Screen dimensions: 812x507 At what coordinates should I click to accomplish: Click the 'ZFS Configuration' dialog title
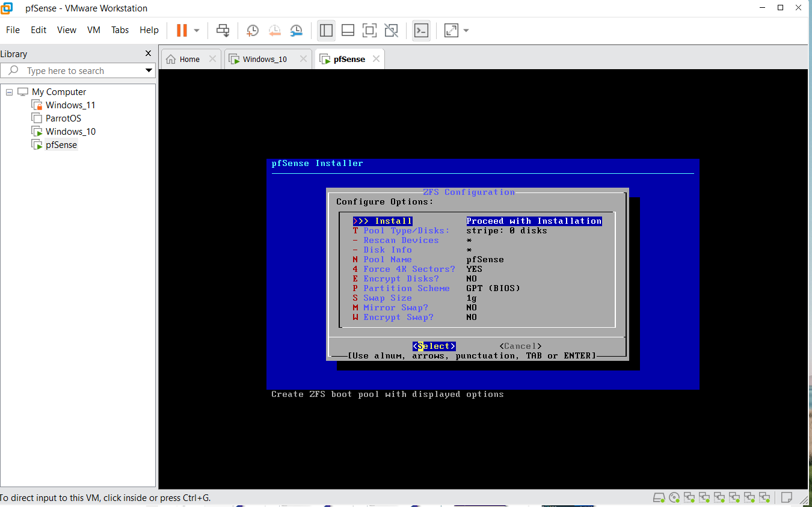click(x=469, y=192)
